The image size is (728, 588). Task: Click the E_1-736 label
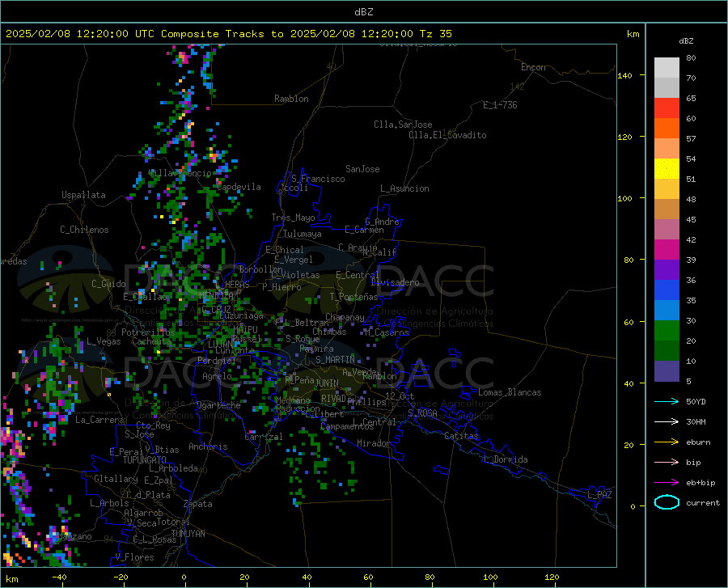click(500, 105)
